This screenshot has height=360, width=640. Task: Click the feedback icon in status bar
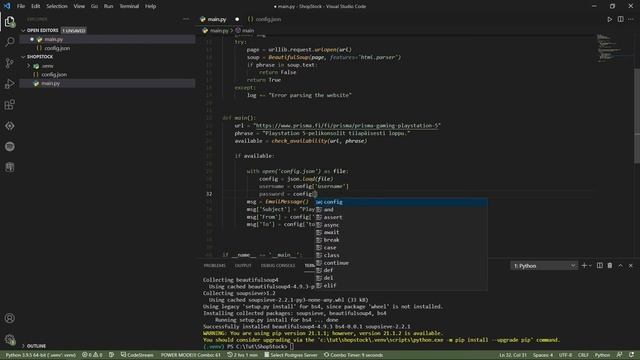point(620,355)
